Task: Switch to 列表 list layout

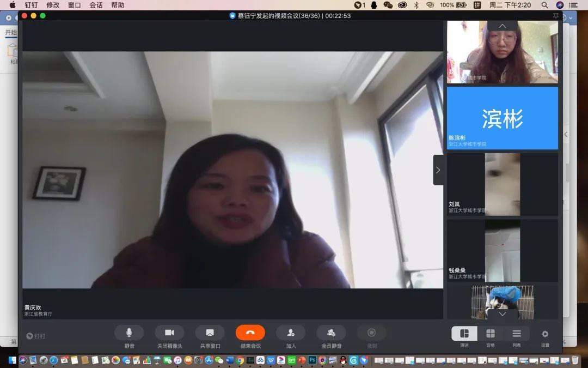Action: pyautogui.click(x=517, y=334)
